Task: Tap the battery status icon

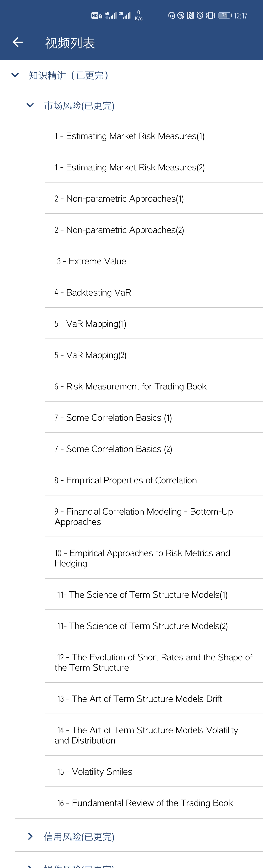Action: click(x=225, y=16)
